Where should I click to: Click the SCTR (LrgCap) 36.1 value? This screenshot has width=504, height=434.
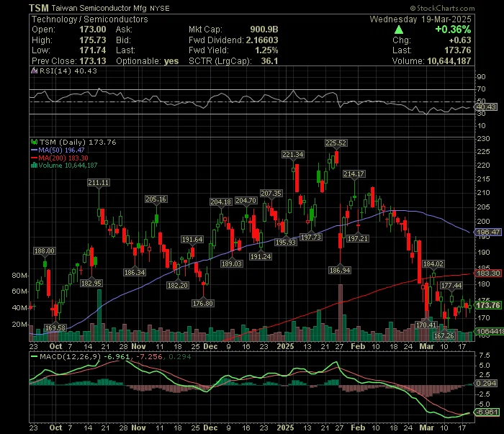tap(269, 60)
